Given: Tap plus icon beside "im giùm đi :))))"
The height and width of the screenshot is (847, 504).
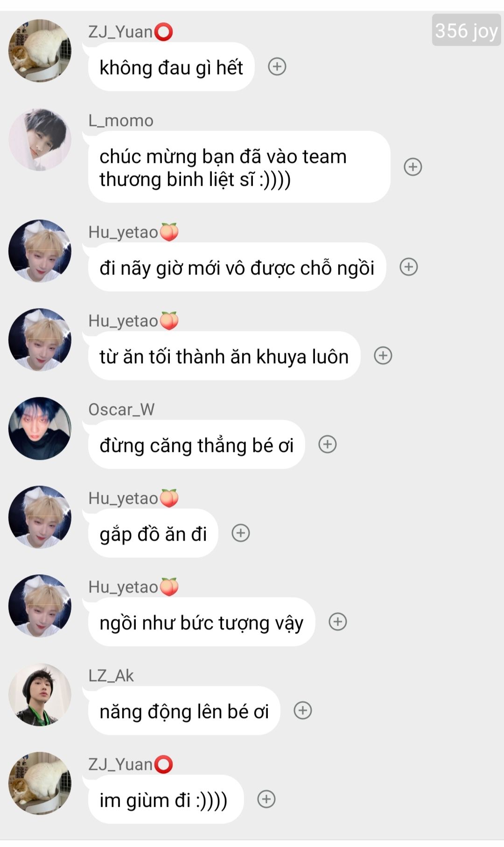Looking at the screenshot, I should 266,799.
